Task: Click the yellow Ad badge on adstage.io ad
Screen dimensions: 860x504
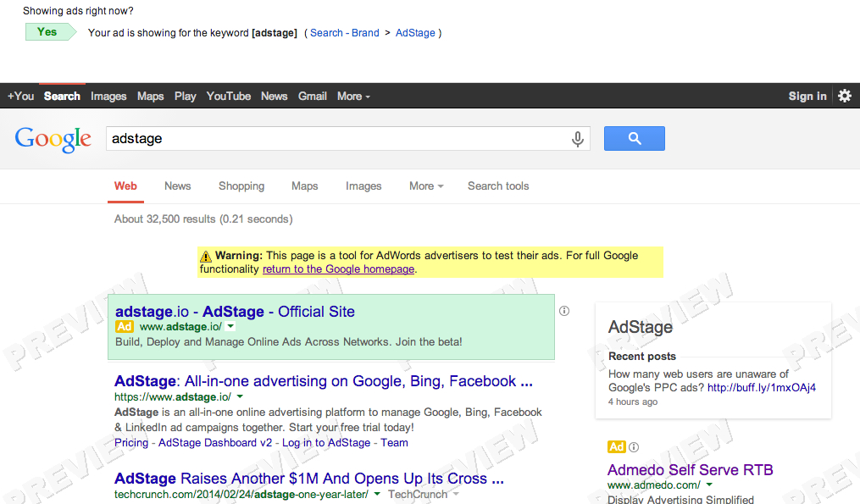Action: [x=125, y=327]
